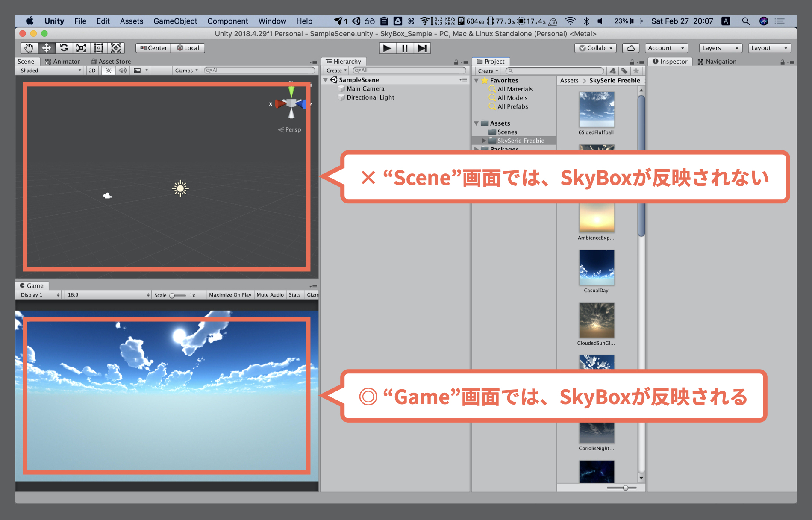Collapse the SampleScene entry
The image size is (812, 520).
pyautogui.click(x=326, y=80)
